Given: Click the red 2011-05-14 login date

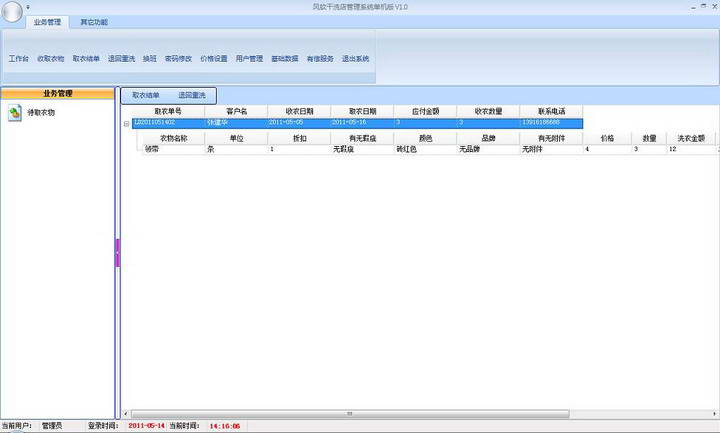Looking at the screenshot, I should (x=146, y=426).
